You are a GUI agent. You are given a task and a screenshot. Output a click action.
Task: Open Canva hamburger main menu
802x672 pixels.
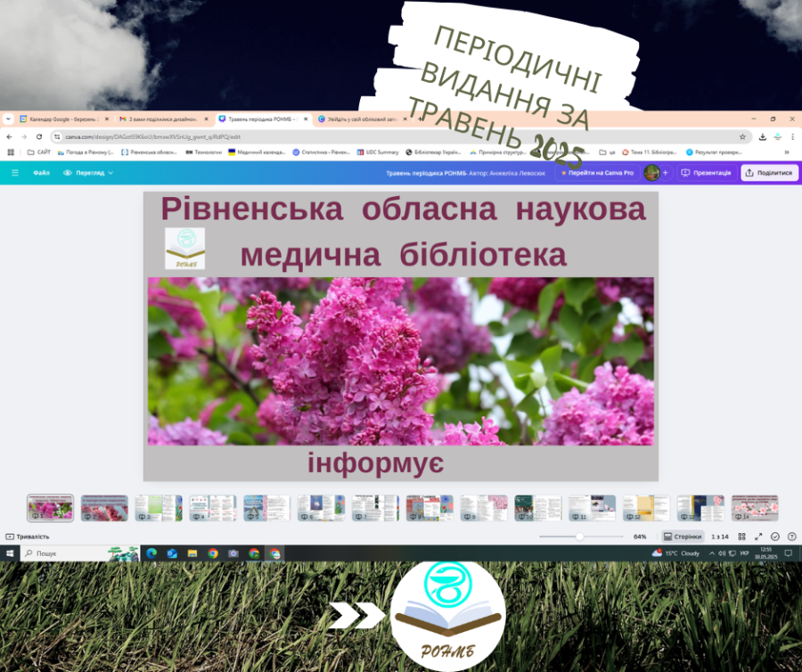[x=15, y=173]
